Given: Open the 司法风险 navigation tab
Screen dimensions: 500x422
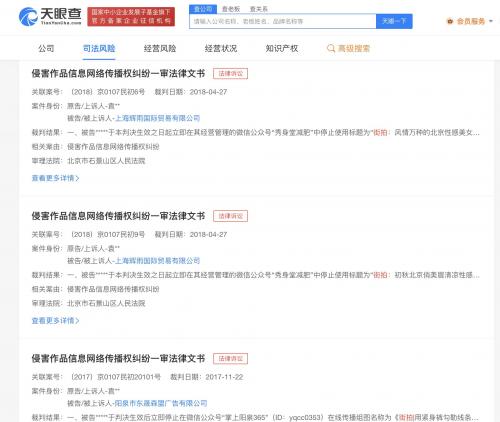Looking at the screenshot, I should pos(99,48).
